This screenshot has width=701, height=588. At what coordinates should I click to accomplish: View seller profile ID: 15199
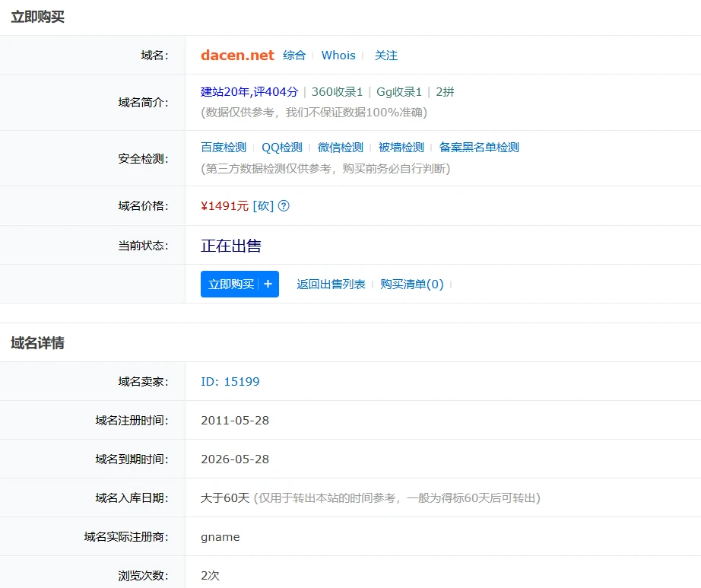point(230,381)
